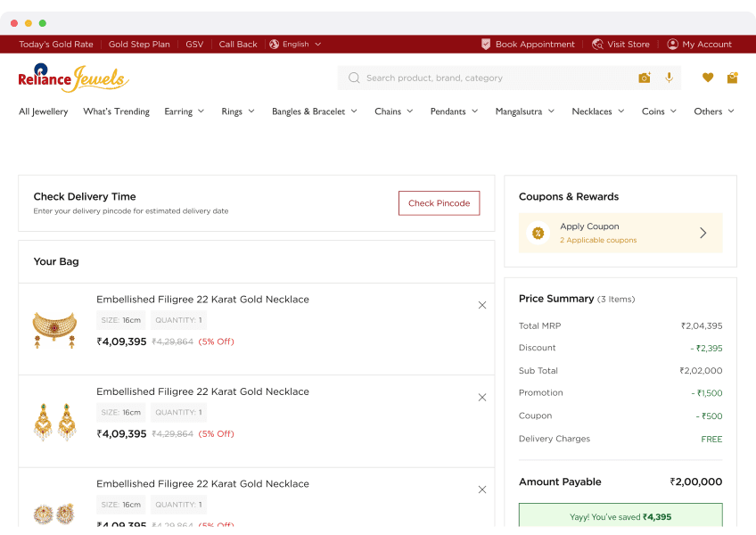Open third Embellished Filigree Necklace title
The image size is (756, 535).
coord(202,483)
